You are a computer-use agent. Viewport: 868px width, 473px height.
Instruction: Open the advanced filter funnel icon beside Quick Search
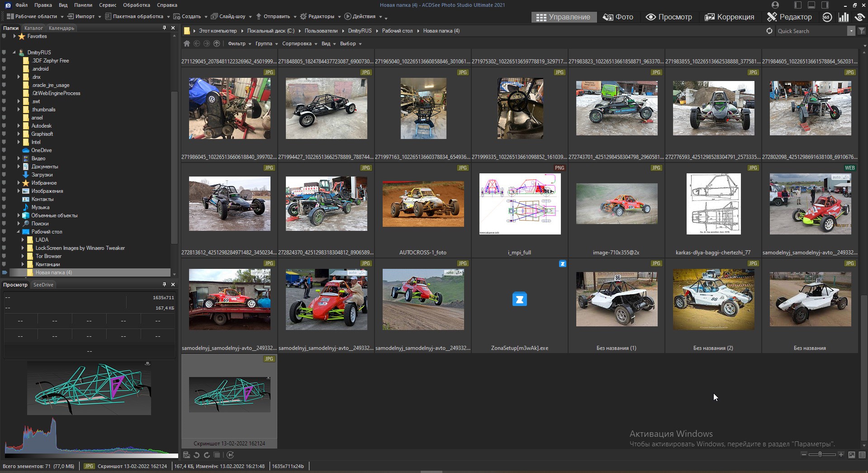pyautogui.click(x=862, y=31)
